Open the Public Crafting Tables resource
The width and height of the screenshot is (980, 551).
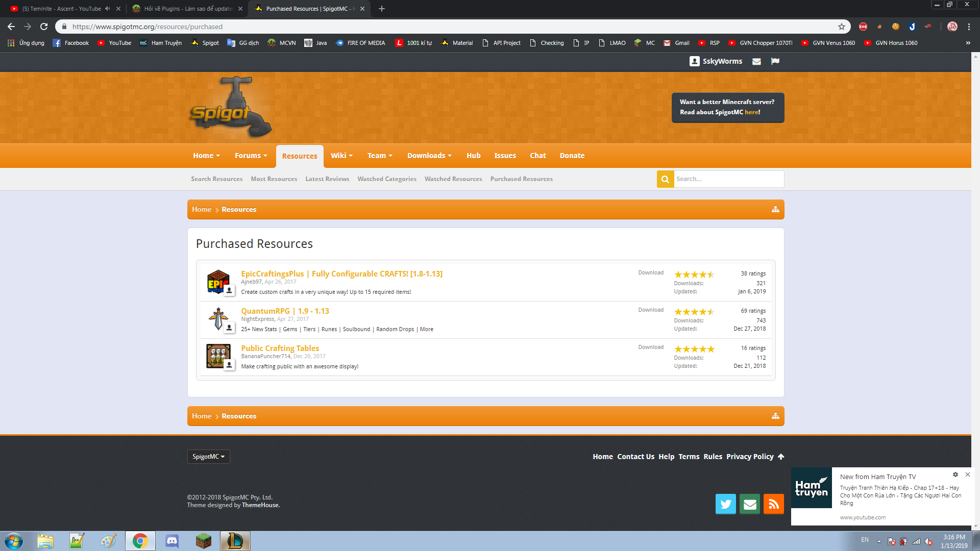click(x=280, y=348)
